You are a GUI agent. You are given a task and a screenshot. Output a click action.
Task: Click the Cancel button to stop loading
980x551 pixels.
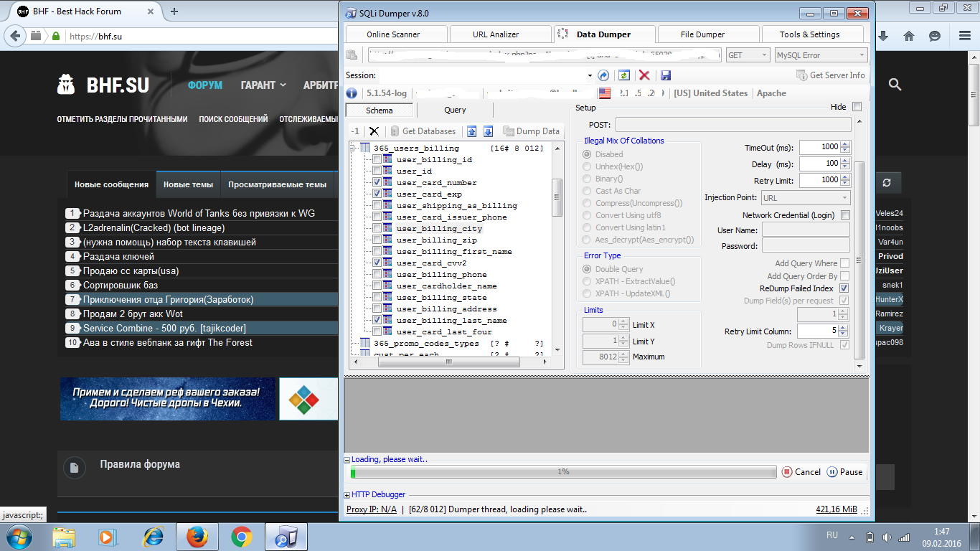[801, 472]
